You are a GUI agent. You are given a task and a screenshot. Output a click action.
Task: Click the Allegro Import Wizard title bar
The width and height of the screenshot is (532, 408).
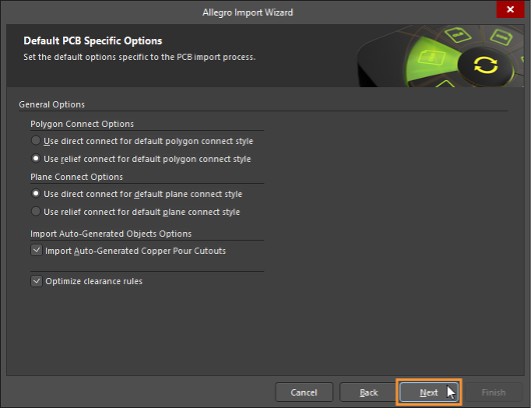[x=248, y=12]
